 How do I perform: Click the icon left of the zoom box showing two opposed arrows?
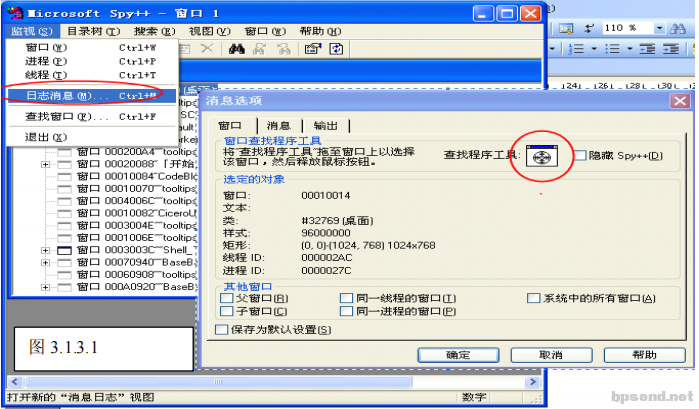[589, 29]
